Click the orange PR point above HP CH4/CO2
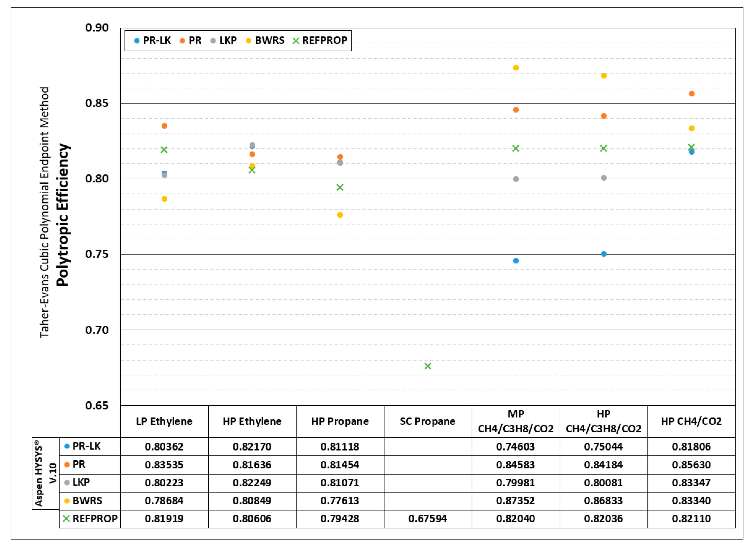756x555 pixels. [x=692, y=94]
